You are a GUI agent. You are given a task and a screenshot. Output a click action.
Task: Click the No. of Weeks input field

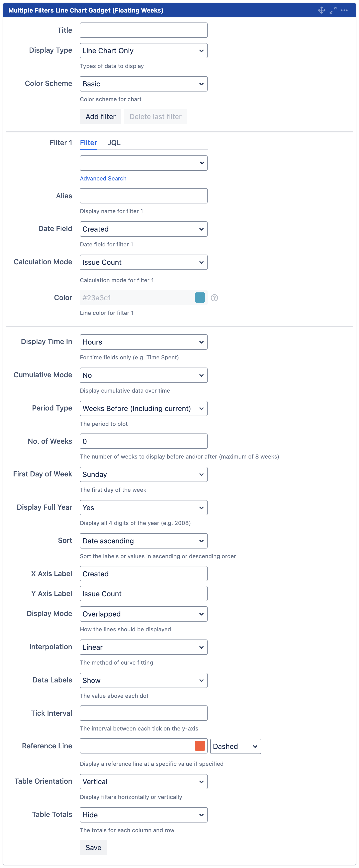click(143, 441)
